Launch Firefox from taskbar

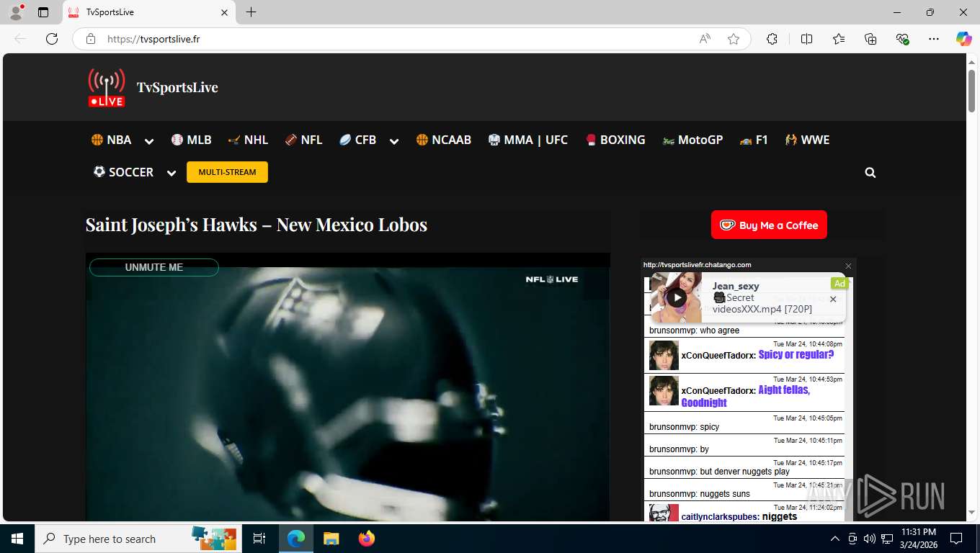click(x=367, y=539)
